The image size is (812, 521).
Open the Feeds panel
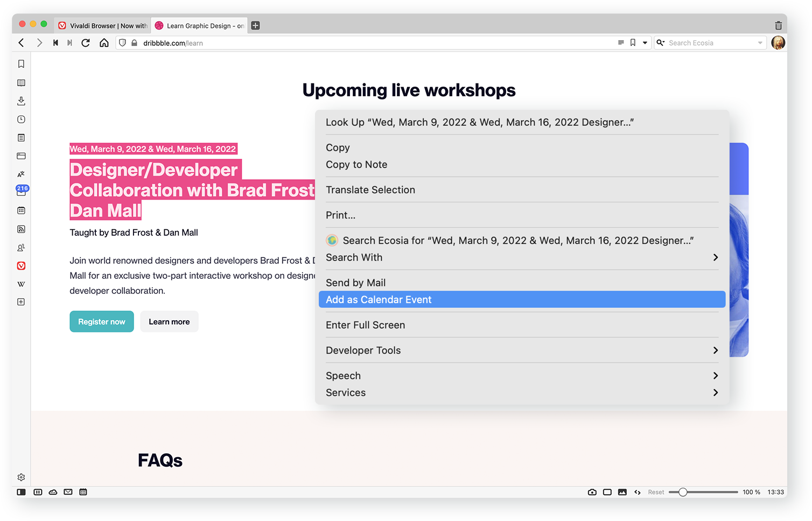[x=21, y=229]
